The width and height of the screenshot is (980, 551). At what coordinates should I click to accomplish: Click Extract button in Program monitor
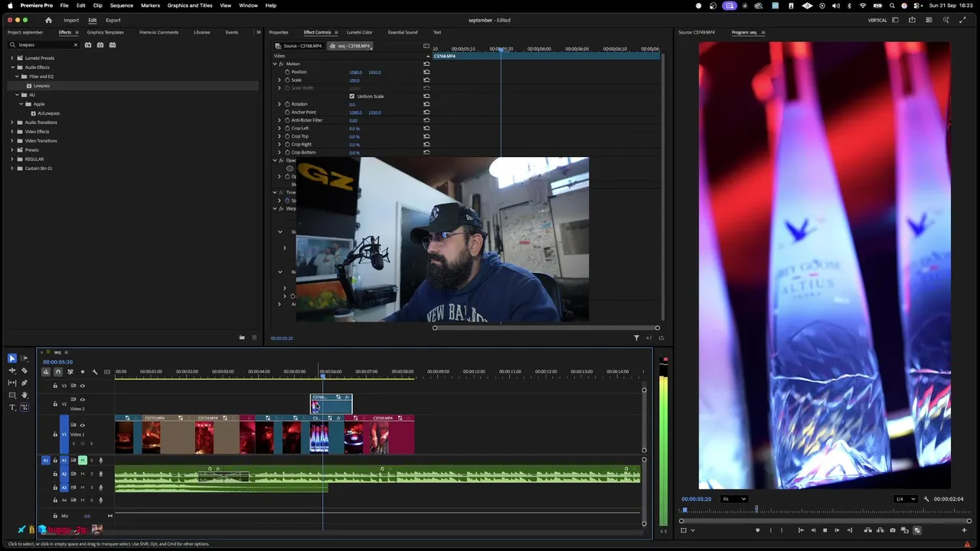(880, 530)
